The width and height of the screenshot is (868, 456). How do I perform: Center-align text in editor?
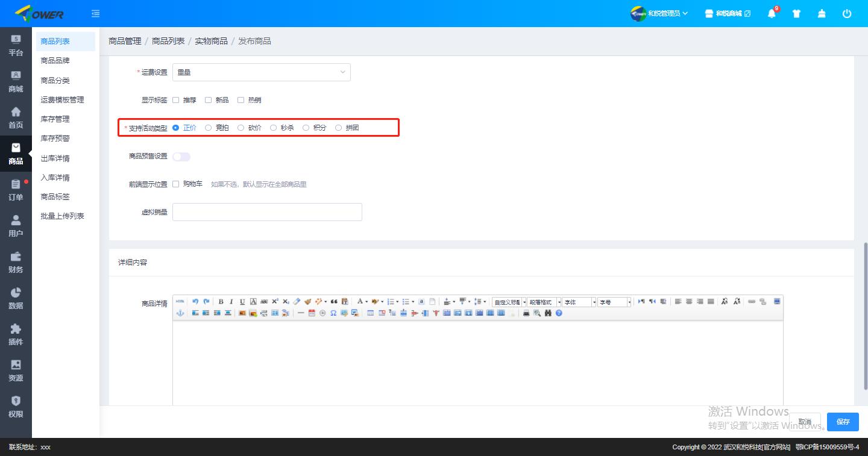[689, 301]
